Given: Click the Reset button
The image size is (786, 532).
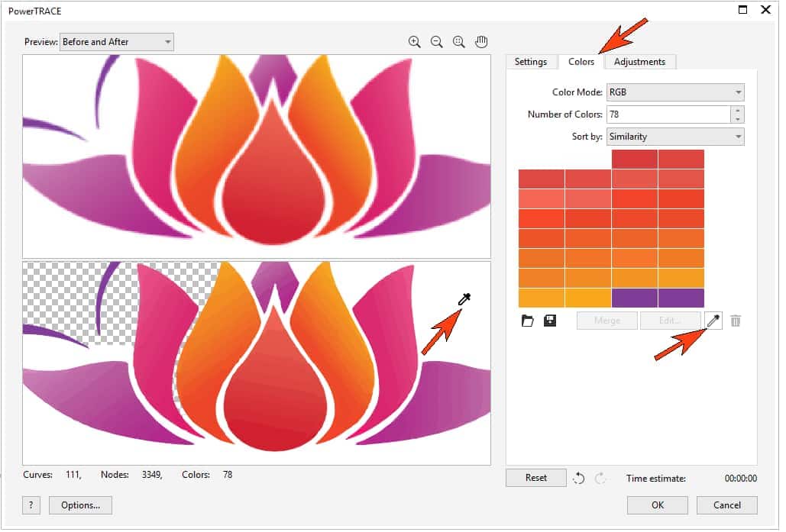Looking at the screenshot, I should (x=535, y=477).
